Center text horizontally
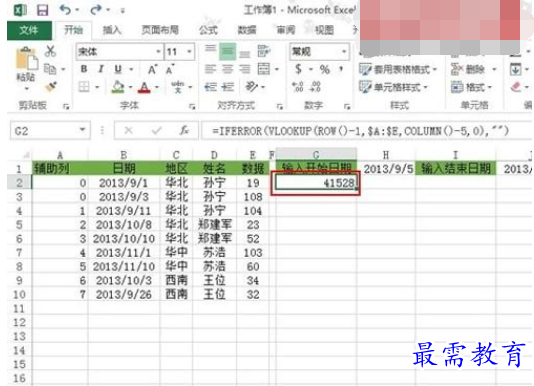This screenshot has width=534, height=386. [x=227, y=69]
